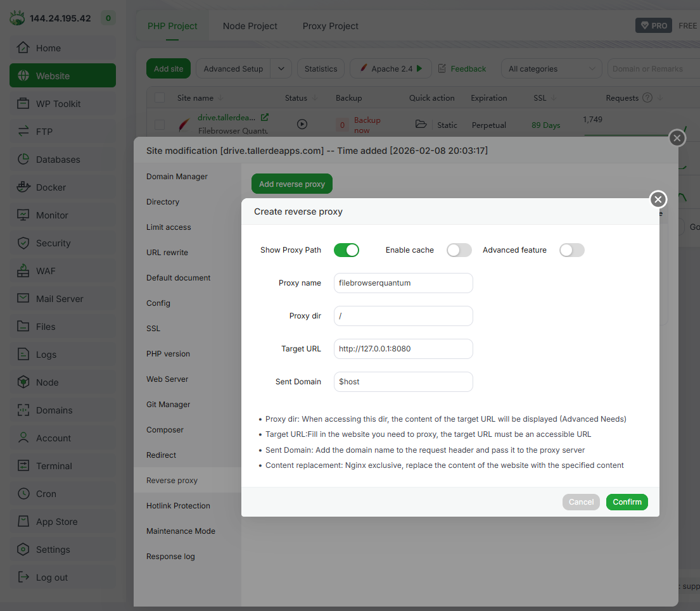Screen dimensions: 700x611
Task: Select URL rewrite in site menu
Action: point(167,253)
